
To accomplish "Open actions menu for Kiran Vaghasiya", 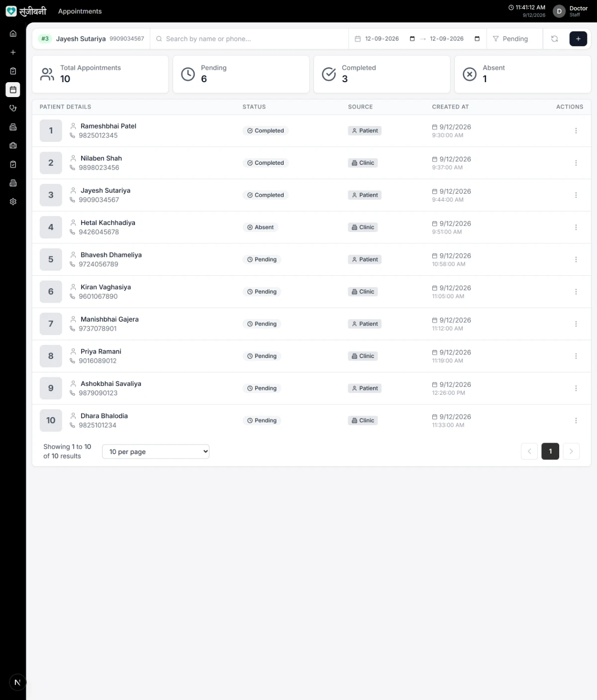I will [576, 292].
